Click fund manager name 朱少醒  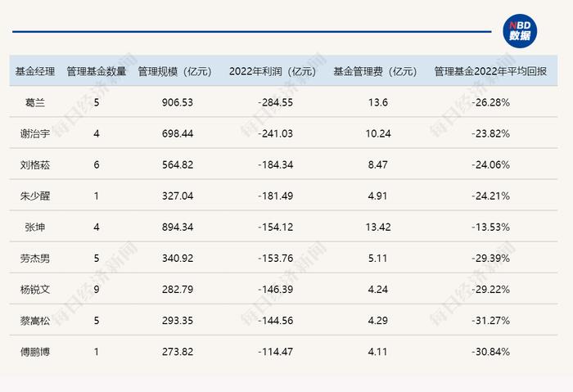pos(35,196)
